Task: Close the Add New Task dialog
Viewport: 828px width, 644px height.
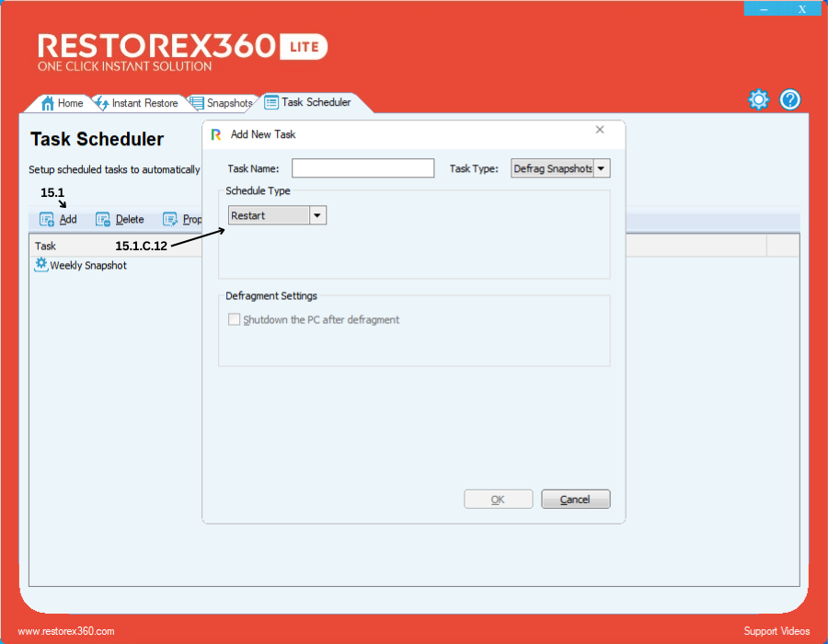Action: pyautogui.click(x=600, y=131)
